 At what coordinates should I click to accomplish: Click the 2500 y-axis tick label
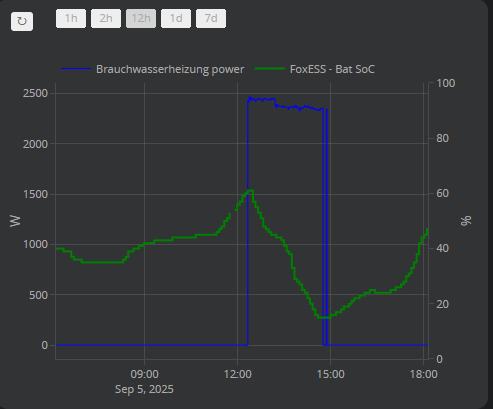coord(35,94)
